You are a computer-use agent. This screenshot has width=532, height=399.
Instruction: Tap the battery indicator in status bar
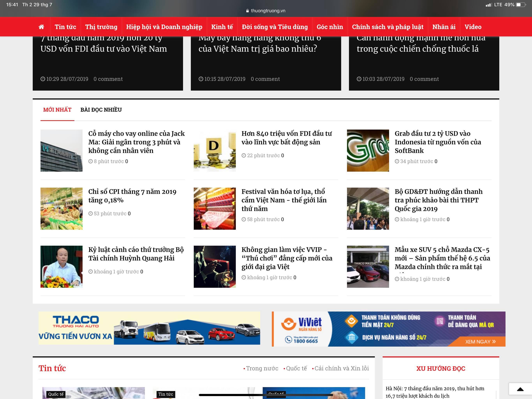[x=521, y=5]
